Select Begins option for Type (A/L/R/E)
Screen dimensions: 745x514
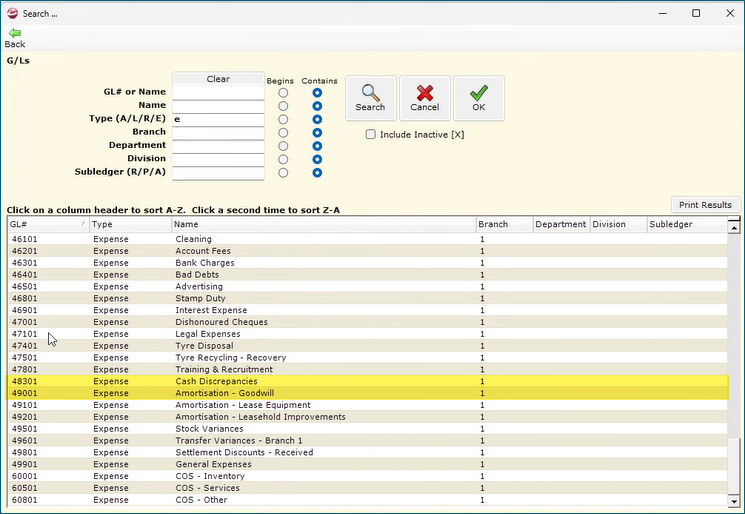(x=283, y=119)
